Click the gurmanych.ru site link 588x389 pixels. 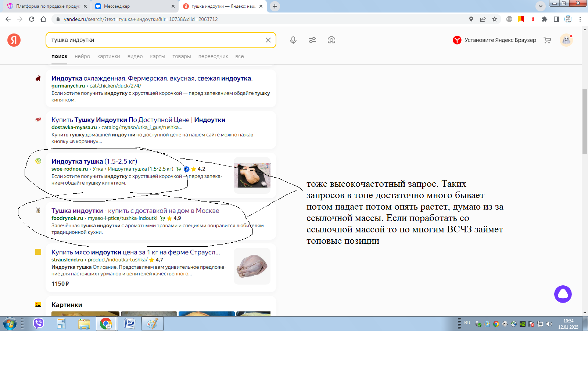[x=68, y=86]
